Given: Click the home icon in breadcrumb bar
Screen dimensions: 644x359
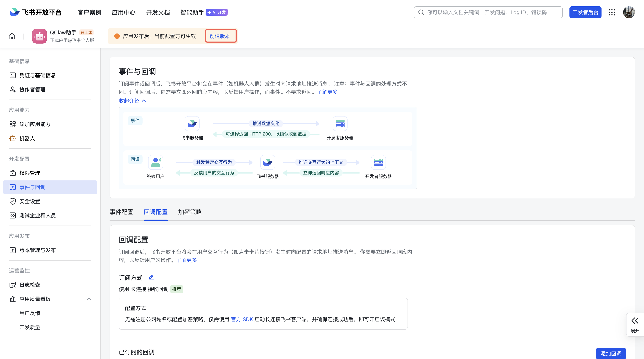Looking at the screenshot, I should pos(12,36).
